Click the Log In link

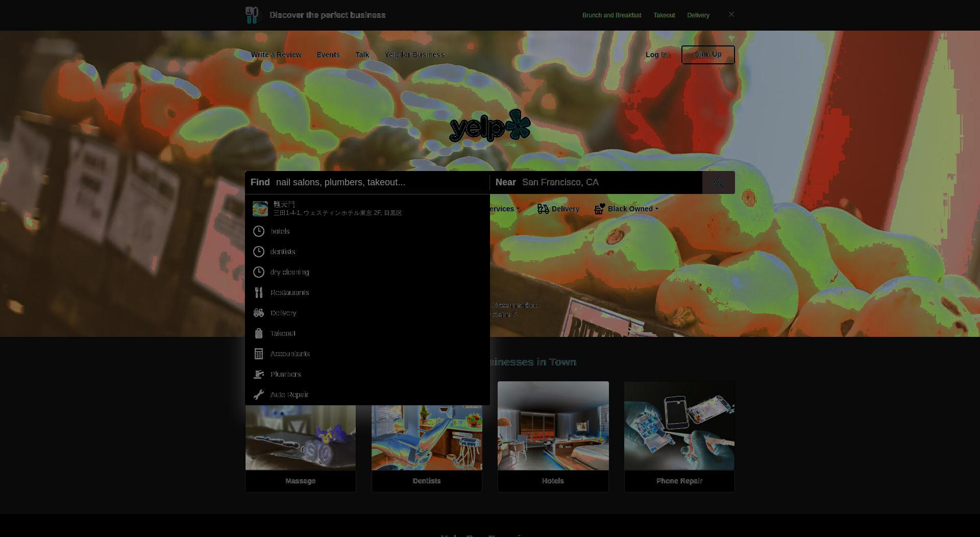coord(656,55)
